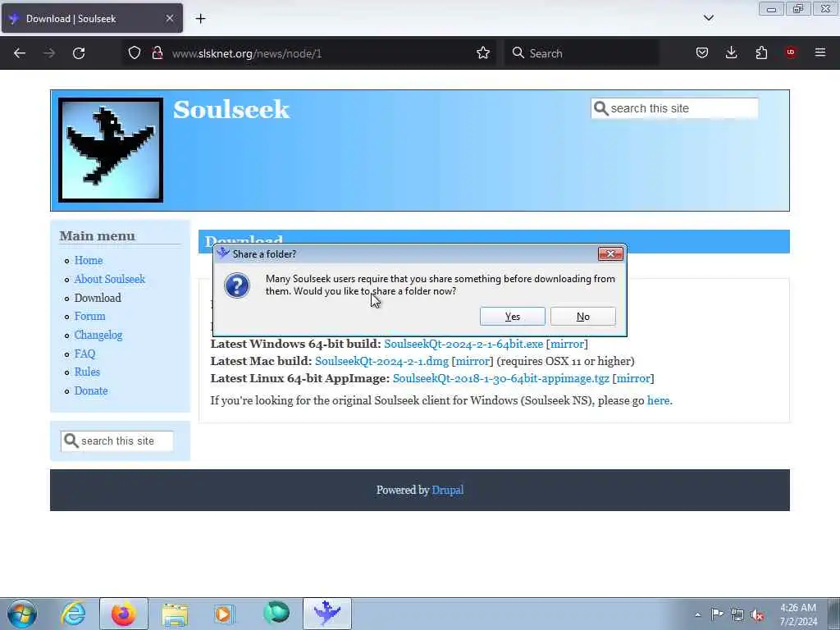The image size is (840, 630).
Task: Open the Download menu item
Action: [98, 298]
